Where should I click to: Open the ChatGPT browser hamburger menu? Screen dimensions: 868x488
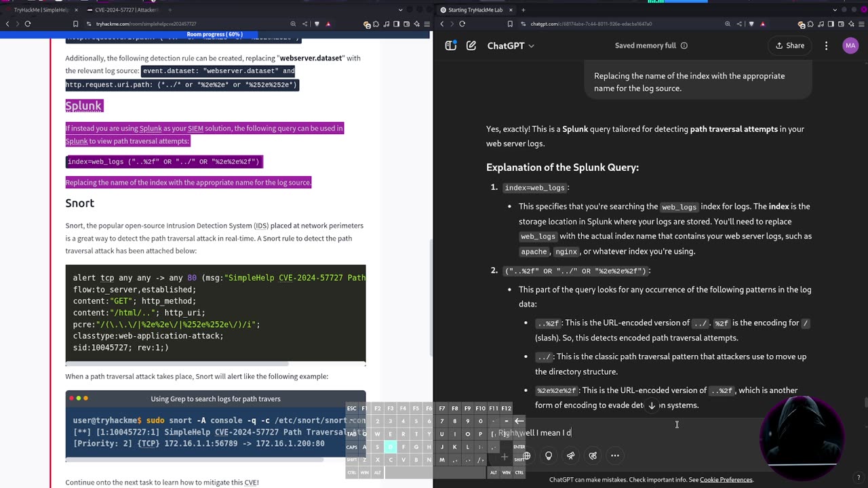[x=860, y=24]
